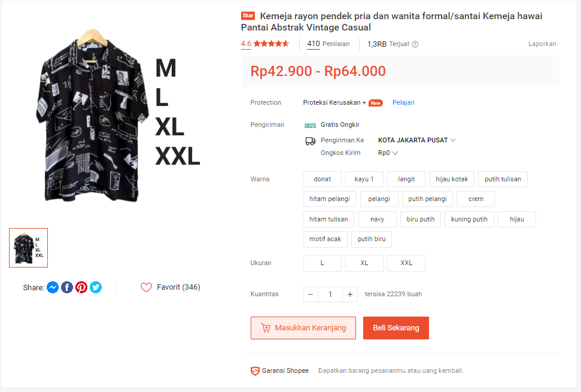The height and width of the screenshot is (392, 581).
Task: Choose the navy color variant
Action: tap(377, 220)
